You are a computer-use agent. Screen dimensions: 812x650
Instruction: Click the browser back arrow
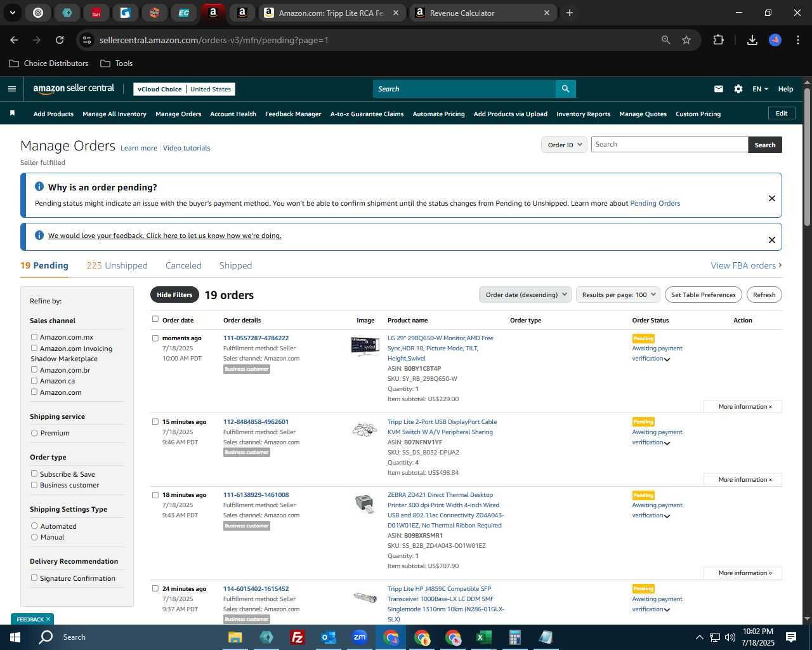click(14, 40)
